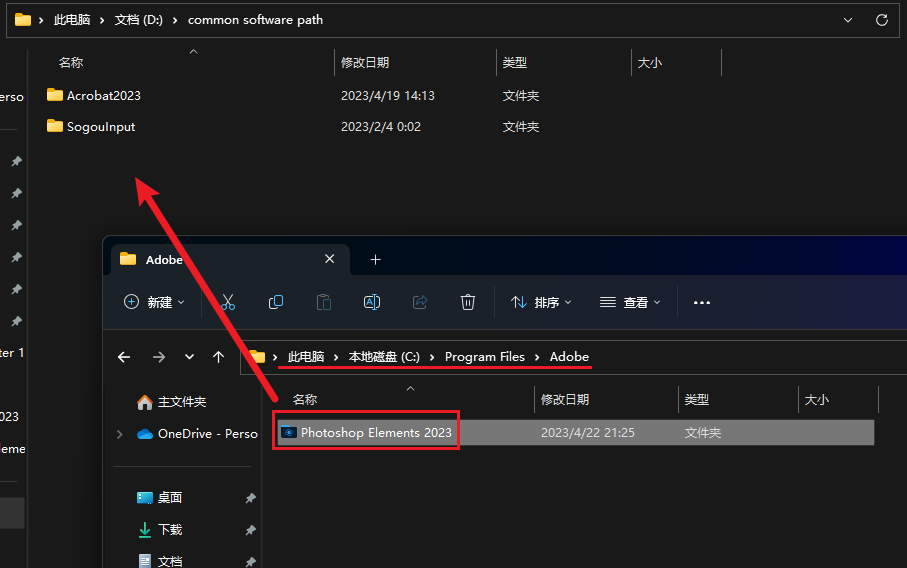Click the date 2023/2/4 0:02
This screenshot has height=568, width=907.
(381, 127)
